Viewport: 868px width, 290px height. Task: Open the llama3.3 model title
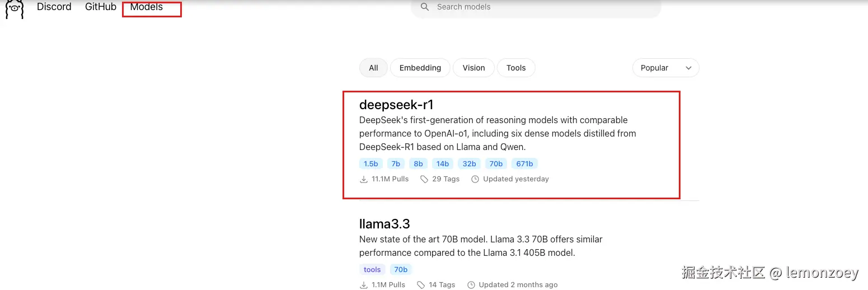pos(384,224)
